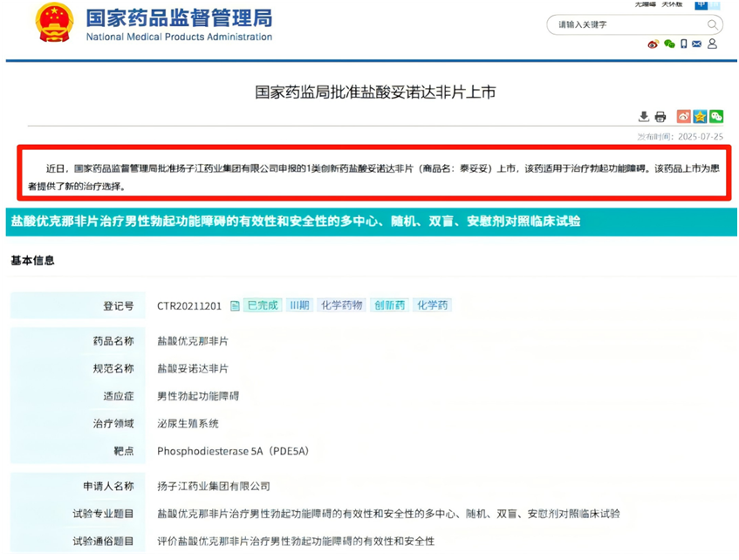Click the 适应症 row label
The height and width of the screenshot is (560, 739).
119,396
